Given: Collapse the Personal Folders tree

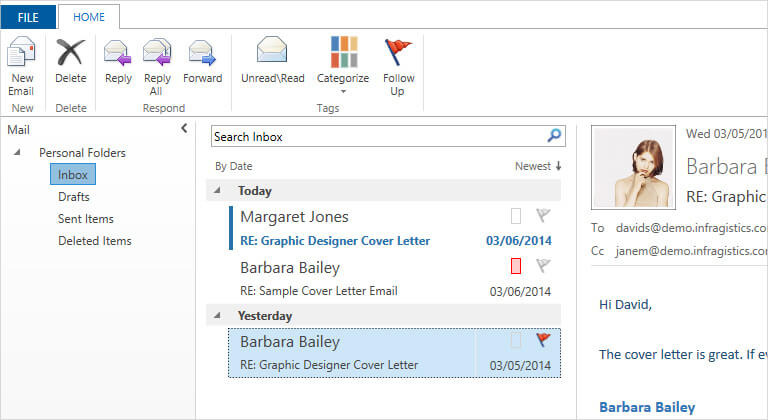Looking at the screenshot, I should click(17, 153).
